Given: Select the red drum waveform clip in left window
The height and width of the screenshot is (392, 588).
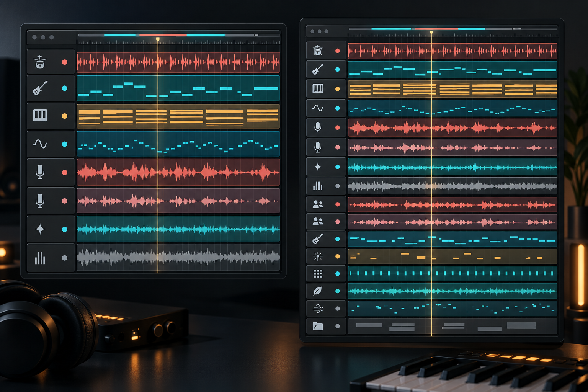Looking at the screenshot, I should 178,62.
